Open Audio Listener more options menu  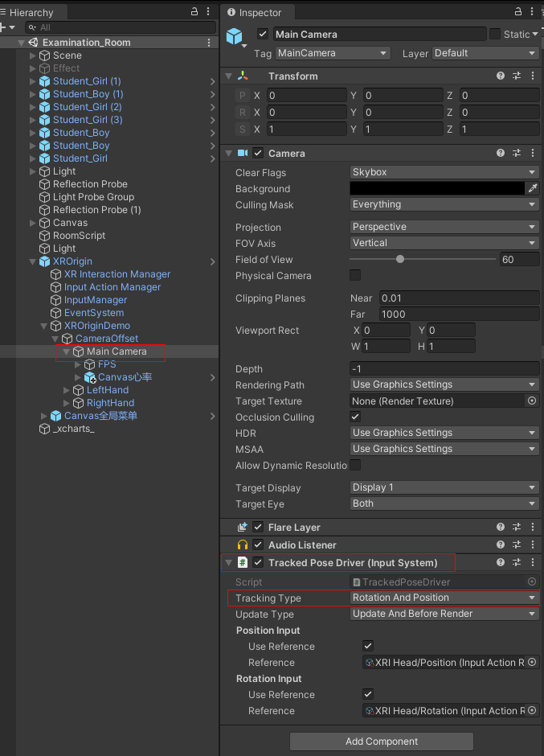click(532, 544)
